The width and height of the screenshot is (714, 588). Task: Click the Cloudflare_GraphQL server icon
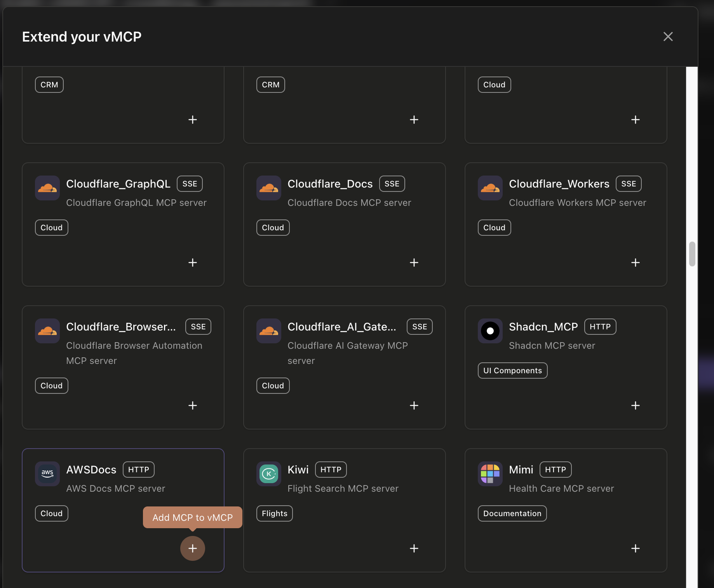[x=47, y=188]
